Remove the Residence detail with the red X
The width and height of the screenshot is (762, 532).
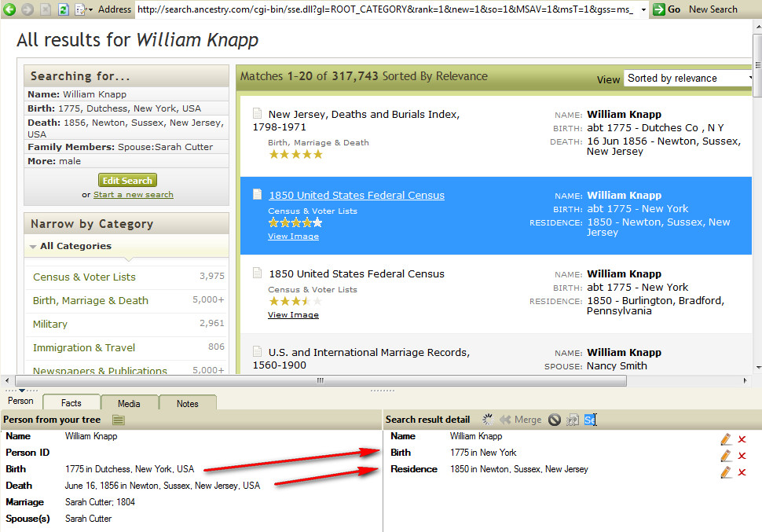pos(742,471)
